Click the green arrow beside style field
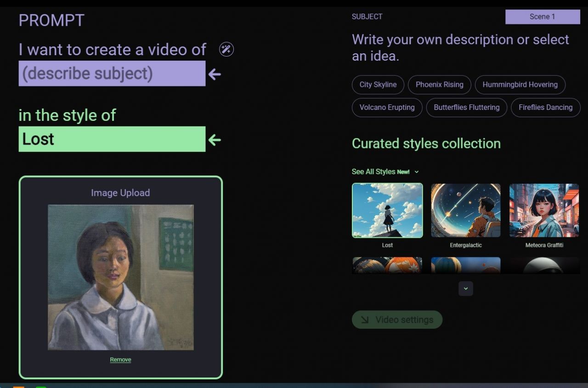 215,140
